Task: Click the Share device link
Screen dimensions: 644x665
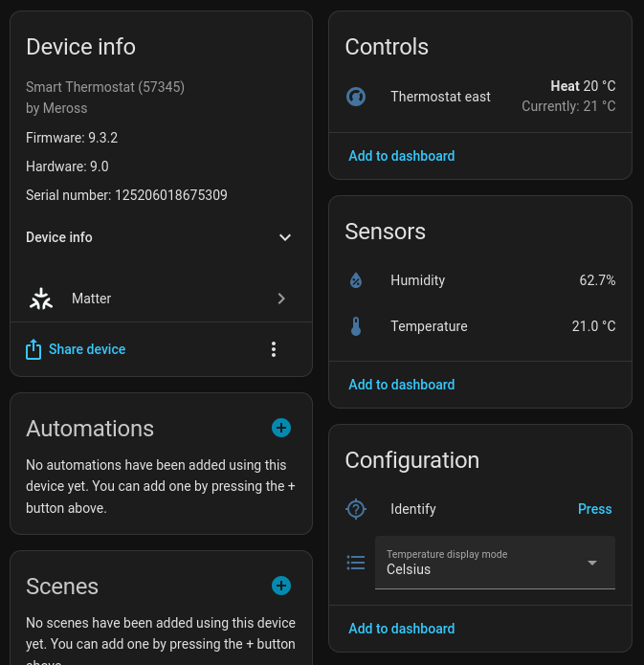Action: click(87, 349)
